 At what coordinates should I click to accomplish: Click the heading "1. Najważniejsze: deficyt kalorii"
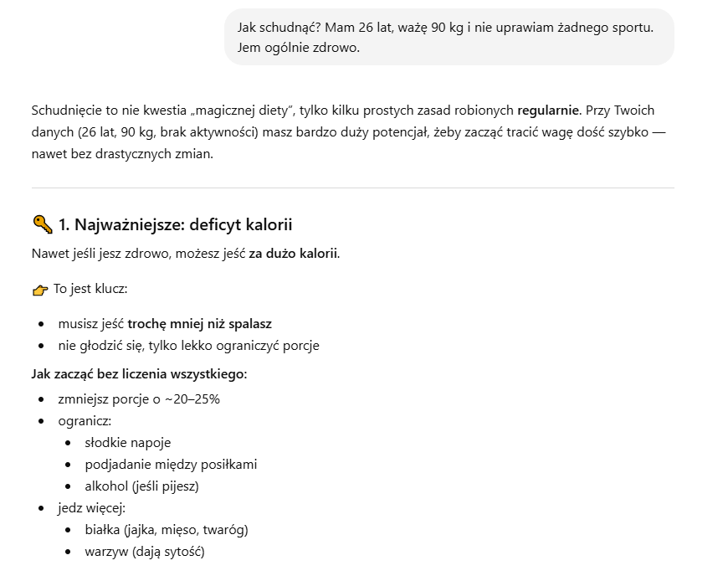click(175, 224)
